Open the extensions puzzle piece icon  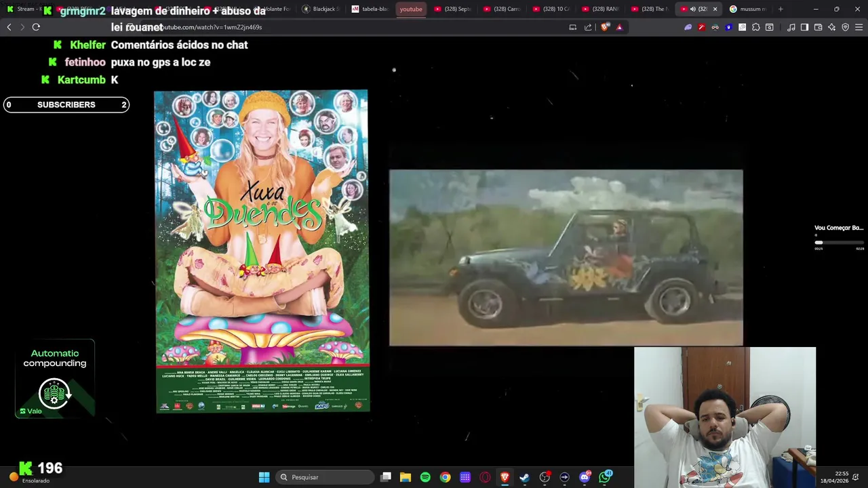(x=756, y=27)
